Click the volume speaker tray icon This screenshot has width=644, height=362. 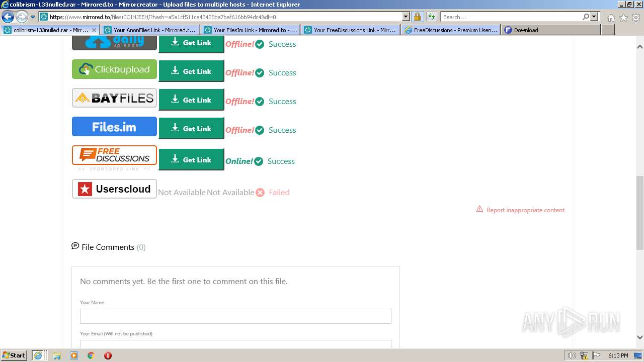point(572,355)
